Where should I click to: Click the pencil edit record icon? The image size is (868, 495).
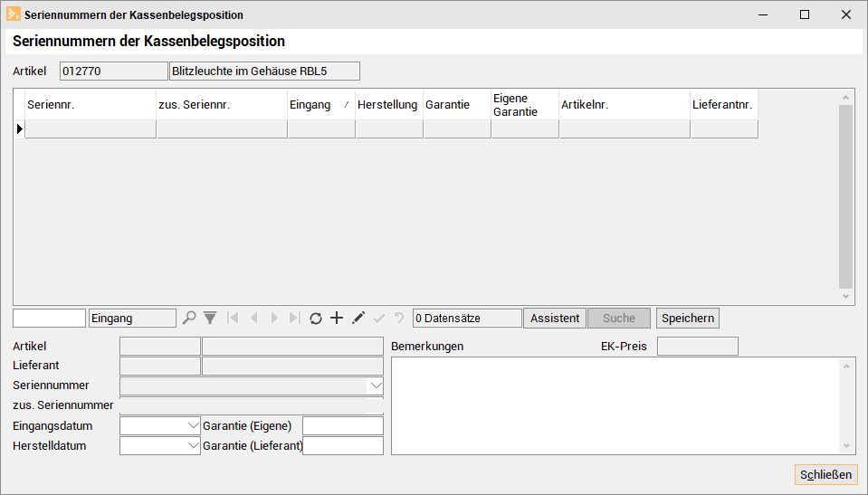pyautogui.click(x=358, y=318)
